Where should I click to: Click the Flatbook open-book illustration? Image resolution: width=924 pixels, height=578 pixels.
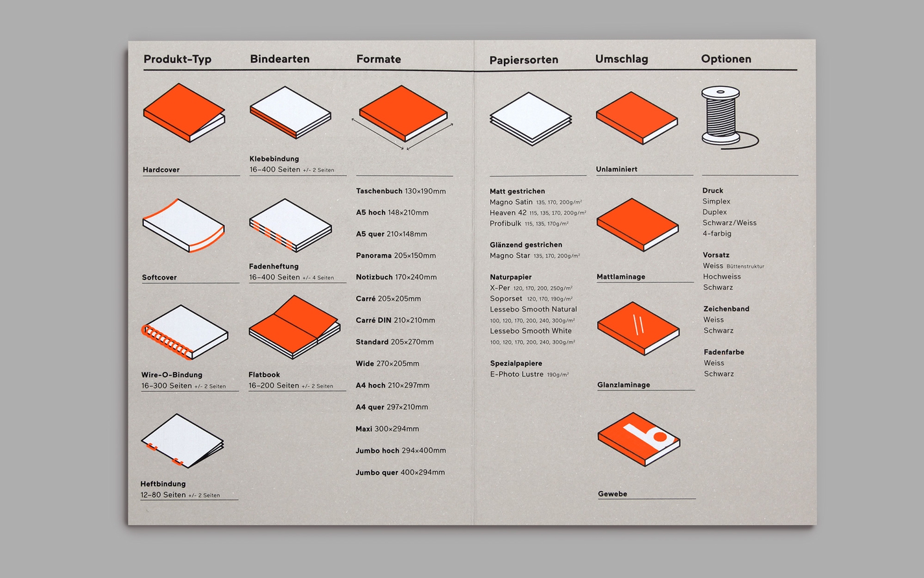294,327
